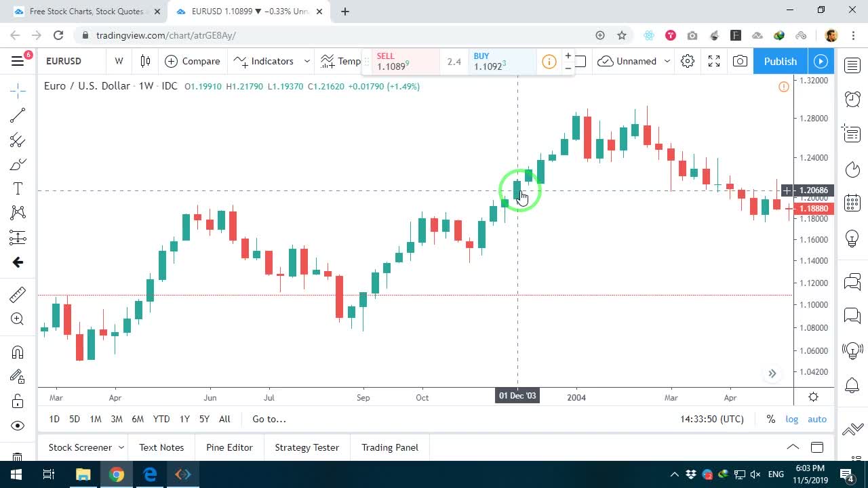Open the hotlist flame icon
This screenshot has height=488, width=868.
point(852,169)
